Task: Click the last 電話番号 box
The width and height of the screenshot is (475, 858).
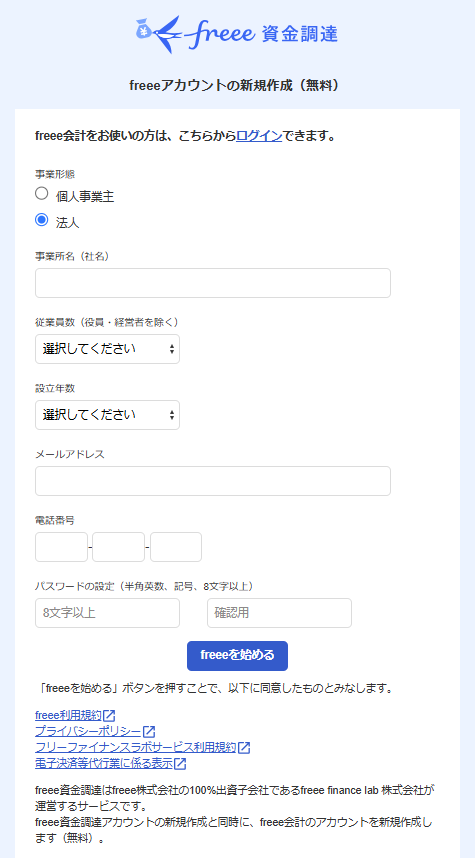Action: coord(176,547)
